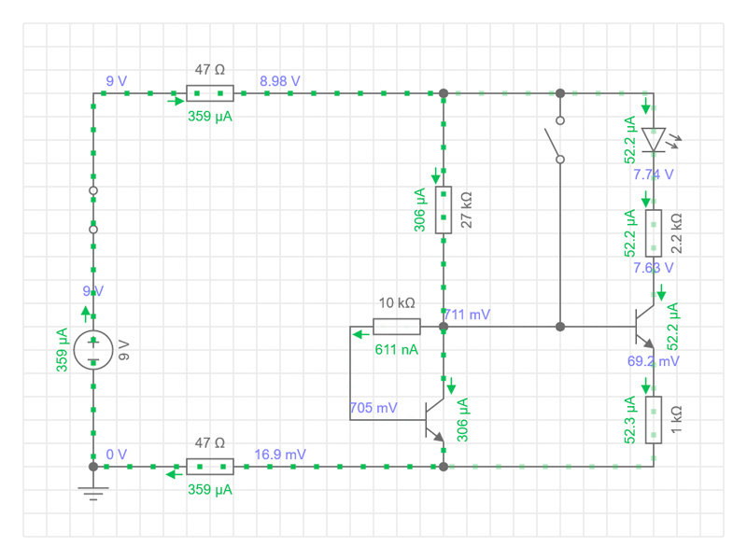The height and width of the screenshot is (560, 747).
Task: Select the 2.2 kΩ resistor below the LED
Action: click(x=654, y=233)
